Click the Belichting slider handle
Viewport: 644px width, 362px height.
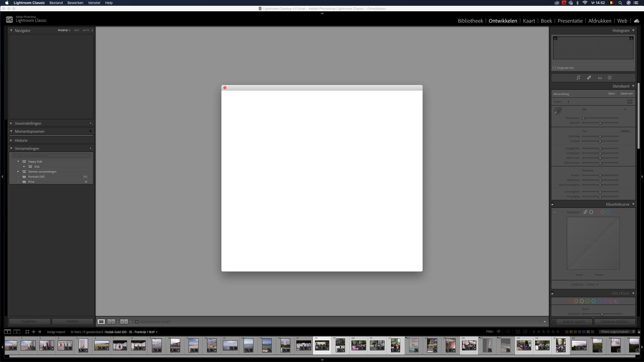pyautogui.click(x=600, y=137)
